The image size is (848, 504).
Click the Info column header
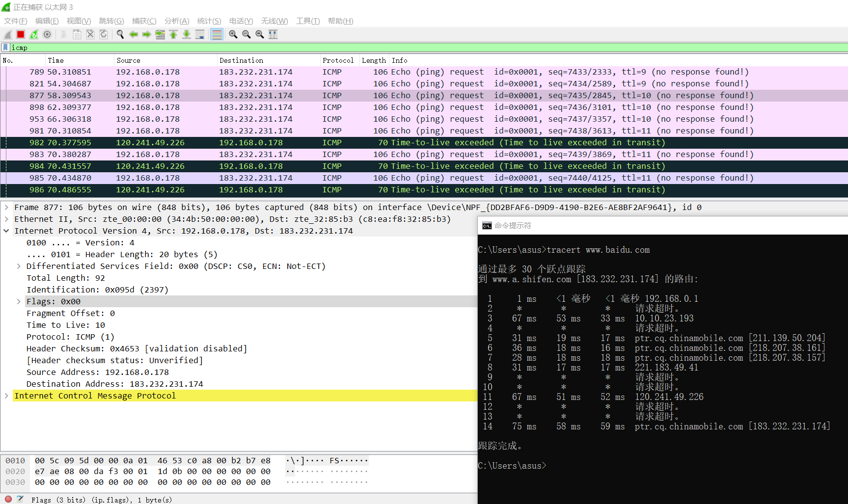tap(618, 60)
